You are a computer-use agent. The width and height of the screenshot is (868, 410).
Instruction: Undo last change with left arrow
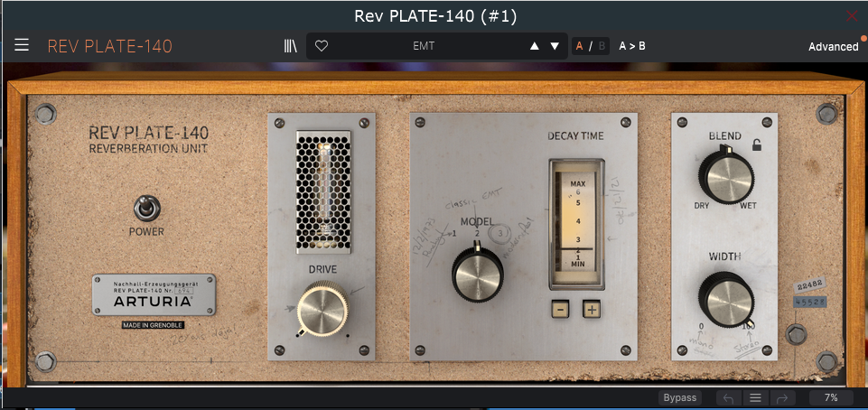click(729, 397)
